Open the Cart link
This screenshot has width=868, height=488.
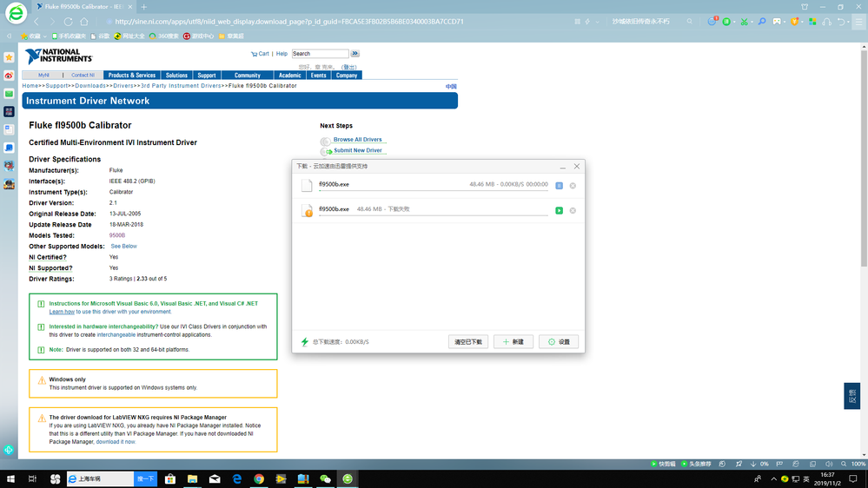point(260,54)
